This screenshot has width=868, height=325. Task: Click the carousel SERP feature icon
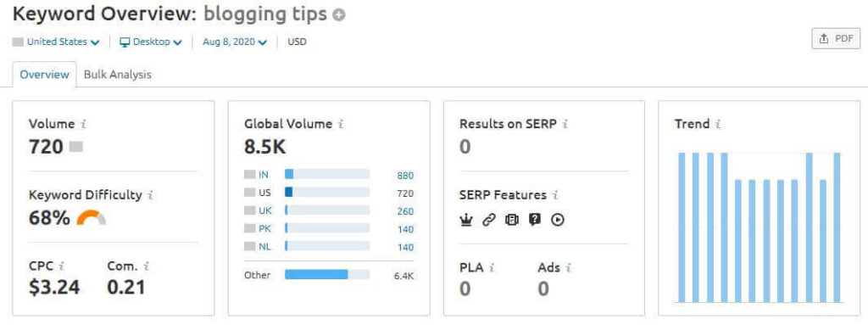[x=511, y=220]
